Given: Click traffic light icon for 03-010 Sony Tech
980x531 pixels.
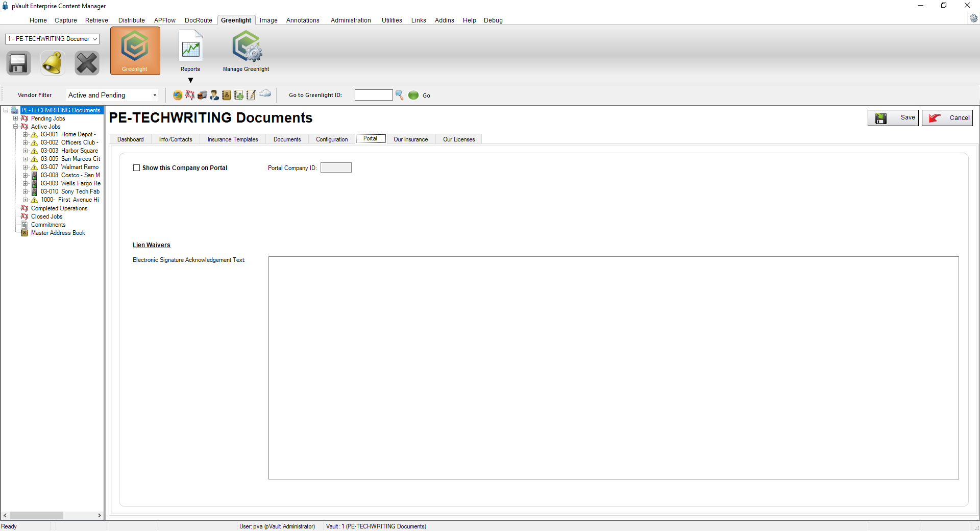Looking at the screenshot, I should point(34,192).
